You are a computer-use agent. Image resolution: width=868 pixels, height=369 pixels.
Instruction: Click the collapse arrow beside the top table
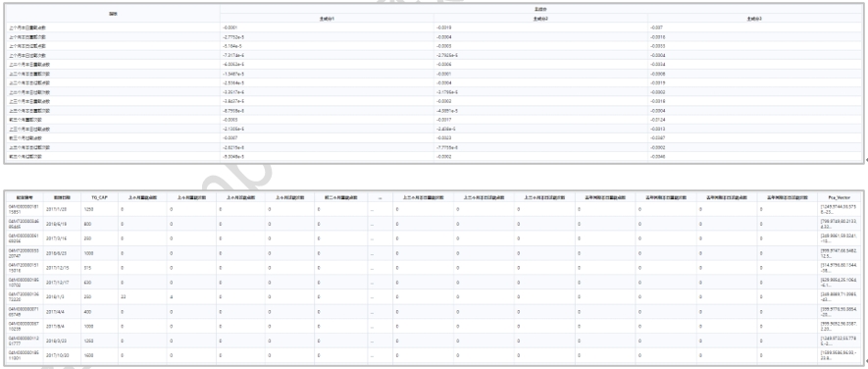pos(866,160)
